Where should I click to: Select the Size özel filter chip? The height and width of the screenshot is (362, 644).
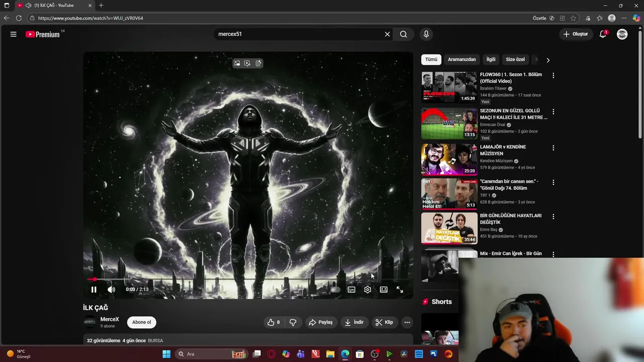[x=515, y=59]
